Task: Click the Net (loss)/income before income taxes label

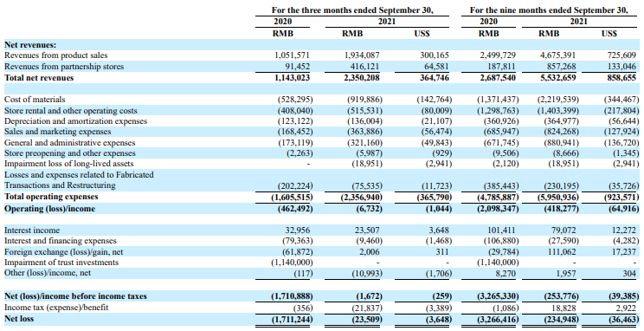Action: (x=75, y=296)
